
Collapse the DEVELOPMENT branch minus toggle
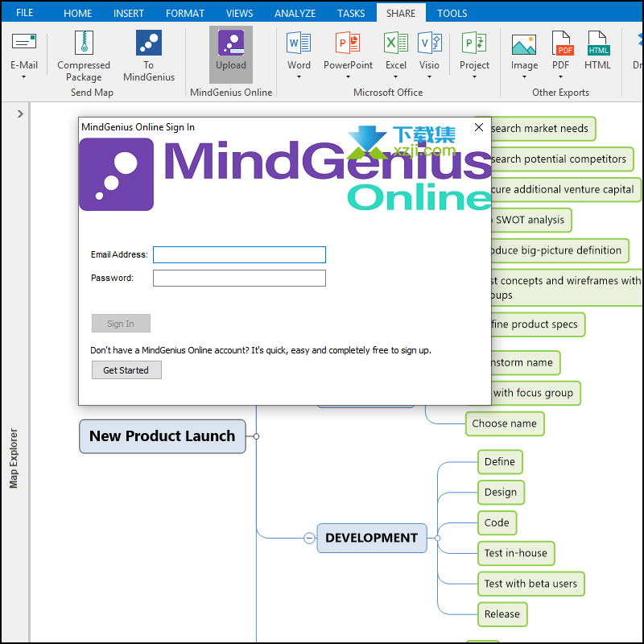tap(309, 538)
